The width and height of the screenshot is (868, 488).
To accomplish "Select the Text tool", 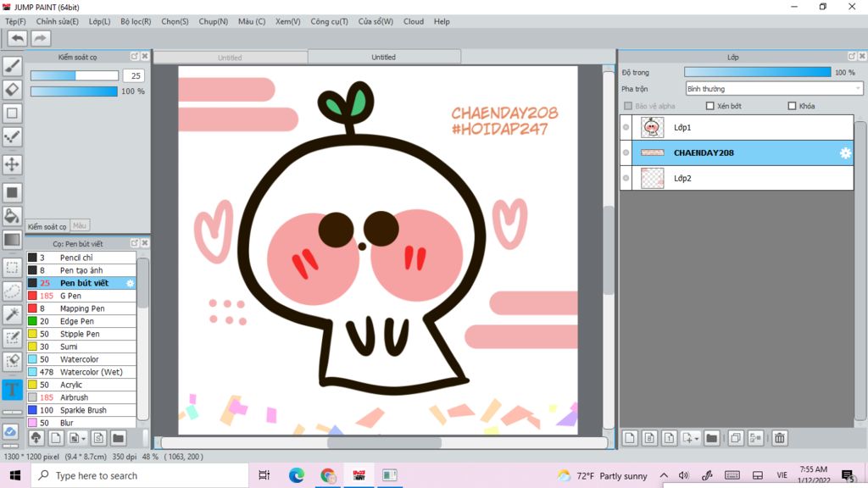I will [12, 390].
